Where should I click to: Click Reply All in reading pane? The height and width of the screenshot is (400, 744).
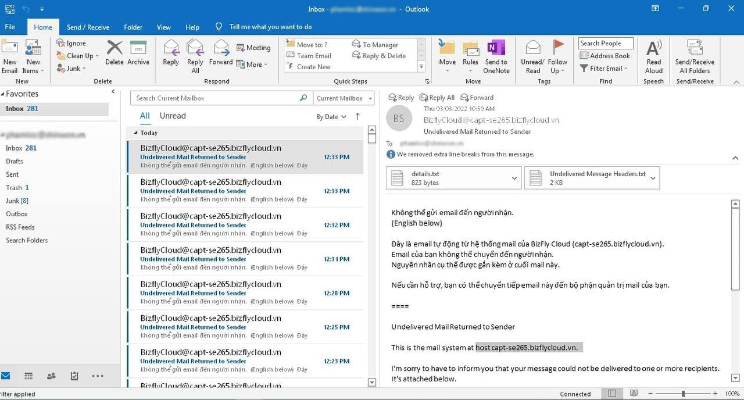click(x=437, y=97)
